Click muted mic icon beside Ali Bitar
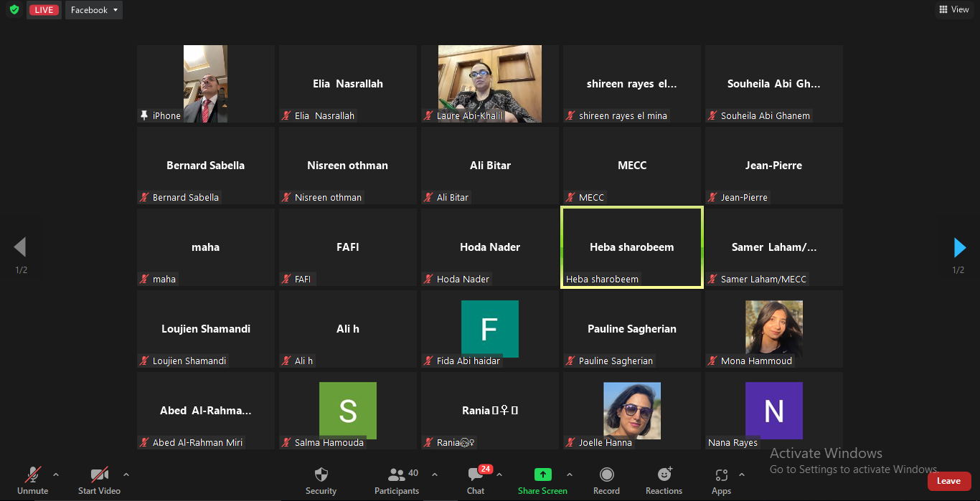980x501 pixels. (428, 197)
